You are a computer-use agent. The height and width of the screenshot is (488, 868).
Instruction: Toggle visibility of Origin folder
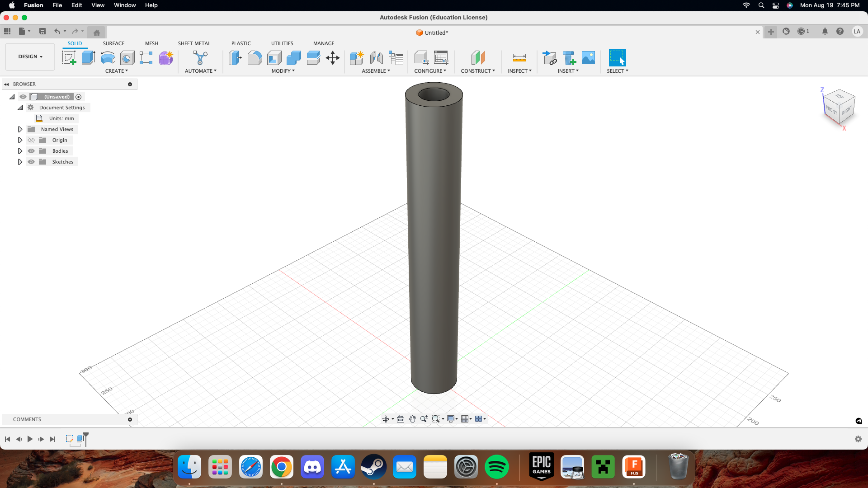[x=31, y=140]
